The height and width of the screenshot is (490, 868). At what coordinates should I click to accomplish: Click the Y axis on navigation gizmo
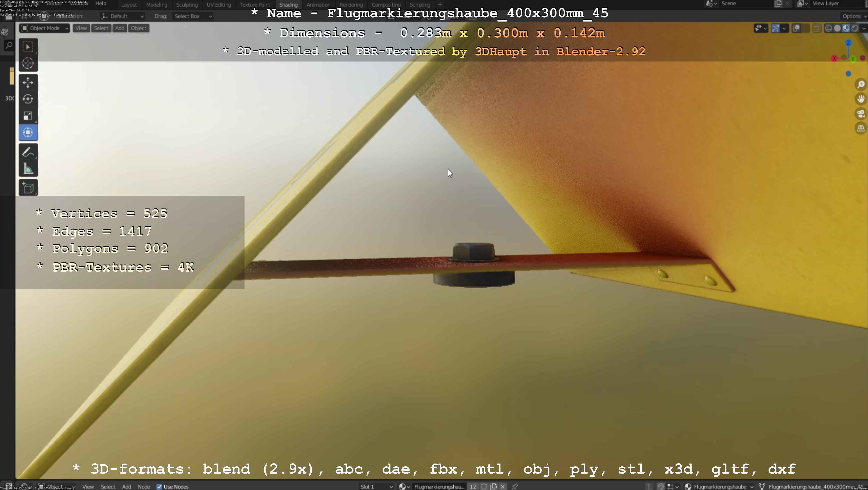coord(853,59)
